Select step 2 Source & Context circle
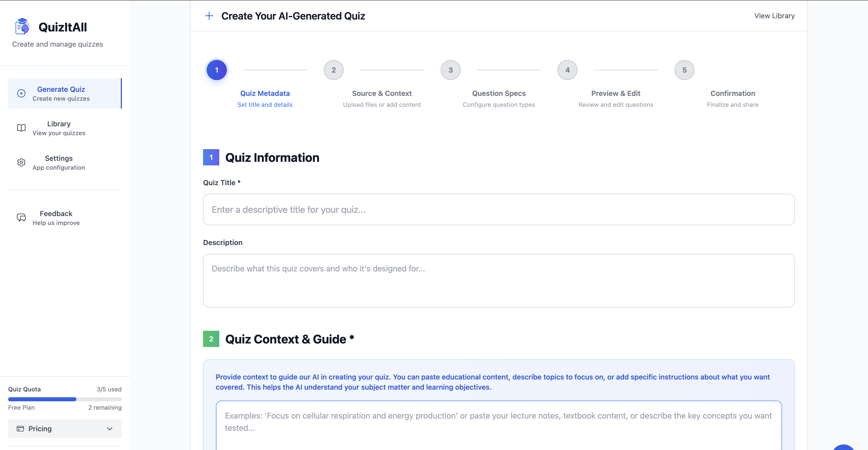Image resolution: width=868 pixels, height=450 pixels. (x=333, y=70)
